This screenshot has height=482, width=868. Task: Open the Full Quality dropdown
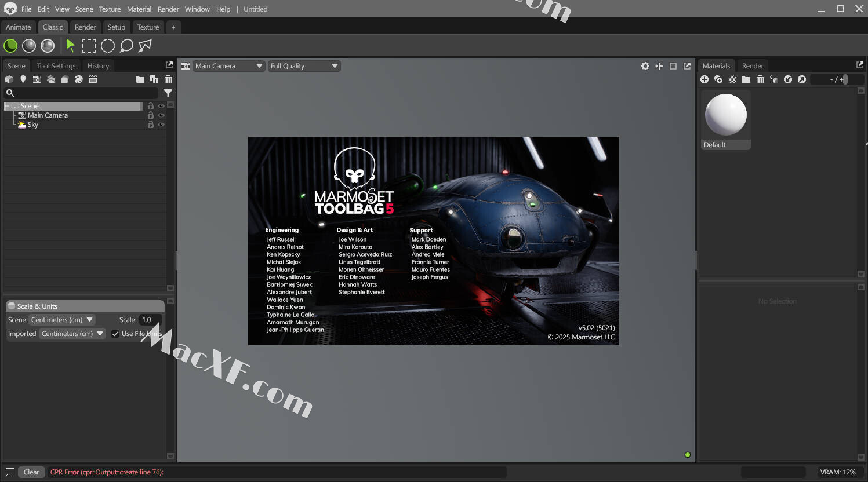[304, 66]
